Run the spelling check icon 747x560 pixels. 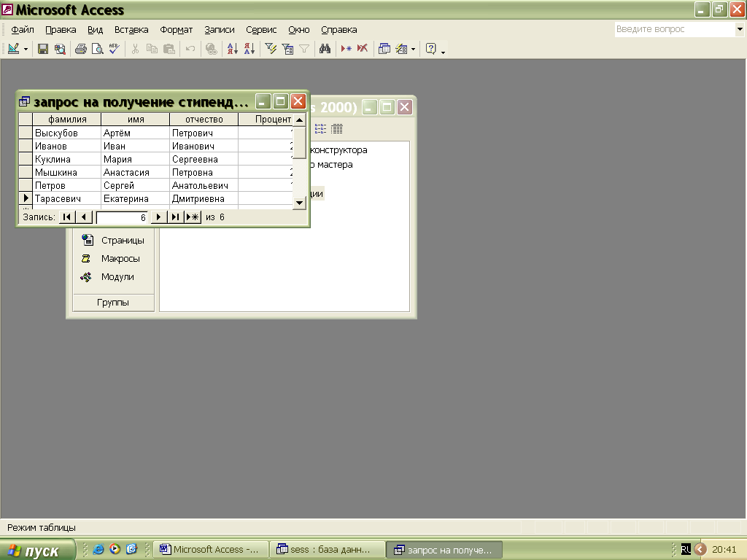point(115,49)
